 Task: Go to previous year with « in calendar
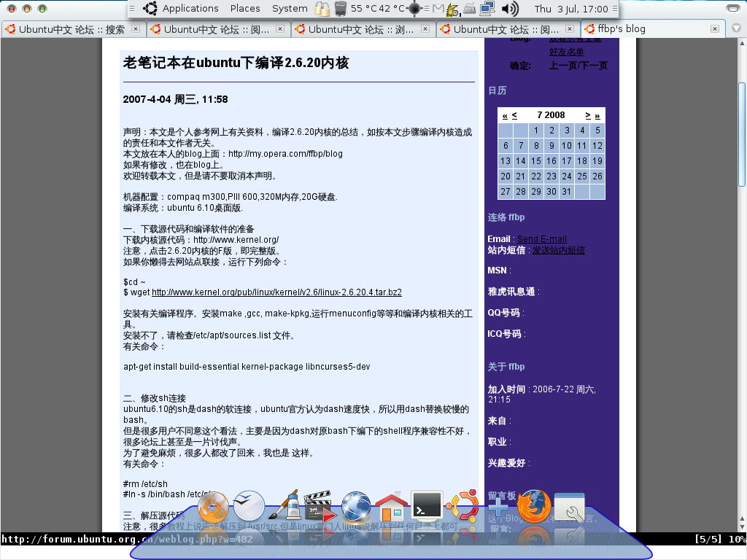(x=505, y=116)
